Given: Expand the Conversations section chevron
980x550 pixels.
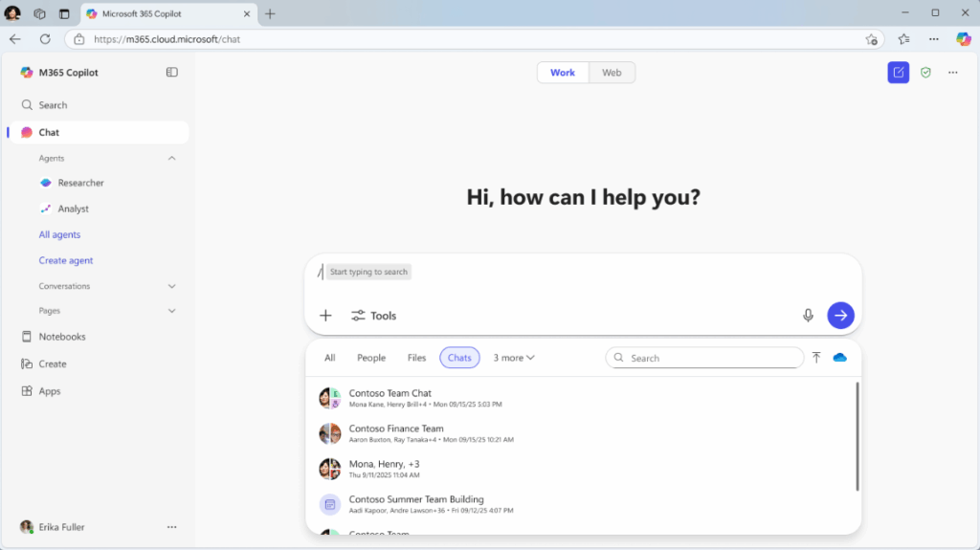Looking at the screenshot, I should (172, 286).
